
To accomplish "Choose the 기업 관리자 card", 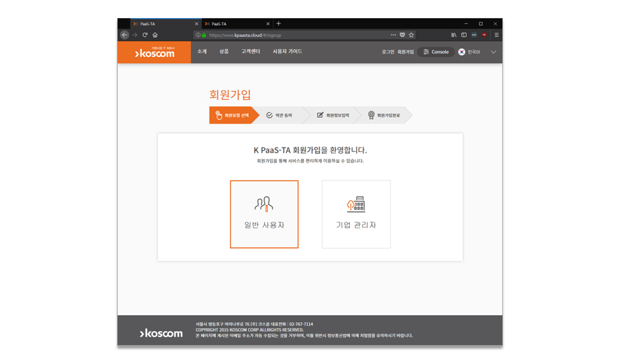I will [356, 214].
